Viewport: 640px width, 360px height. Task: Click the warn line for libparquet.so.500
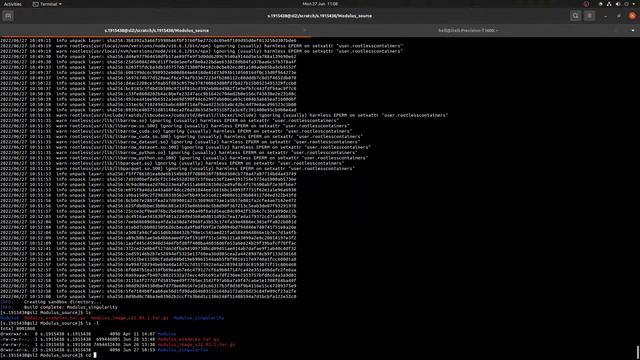click(x=177, y=169)
